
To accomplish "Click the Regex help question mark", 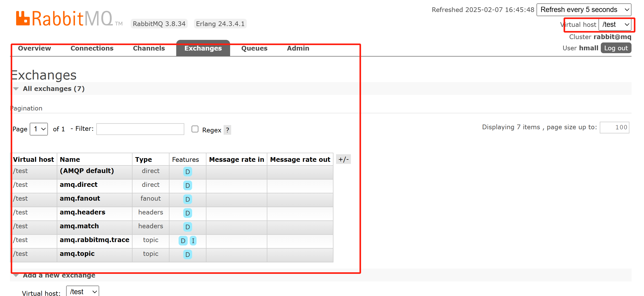I will tap(227, 130).
